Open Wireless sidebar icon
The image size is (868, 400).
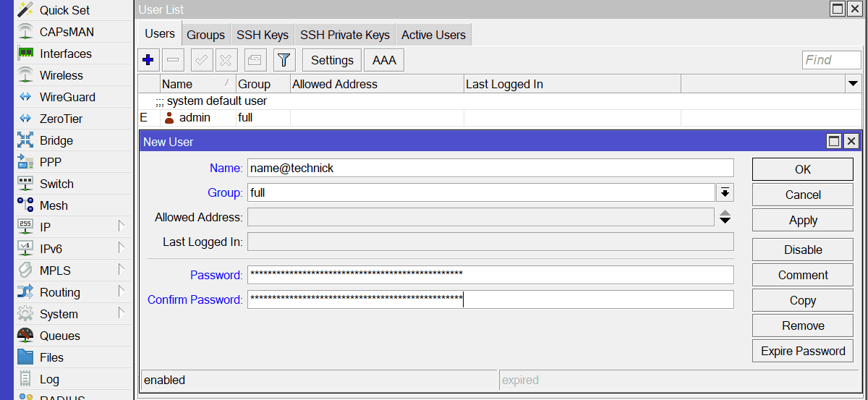[x=25, y=75]
